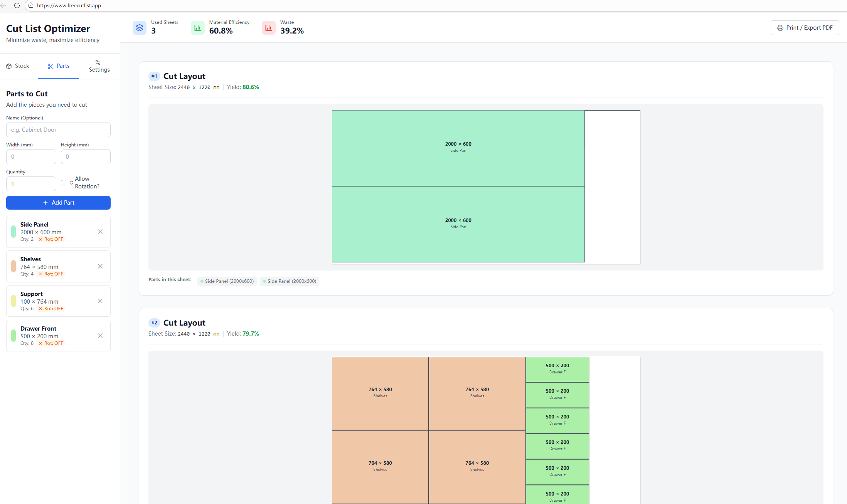Click the Stock tab cube icon
Viewport: 847px width, 504px height.
[x=9, y=66]
